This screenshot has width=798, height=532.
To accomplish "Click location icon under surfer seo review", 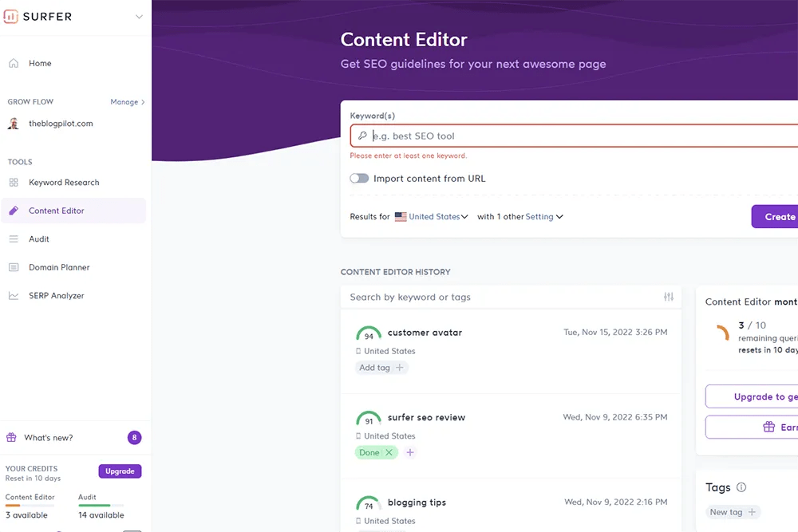I will 358,435.
